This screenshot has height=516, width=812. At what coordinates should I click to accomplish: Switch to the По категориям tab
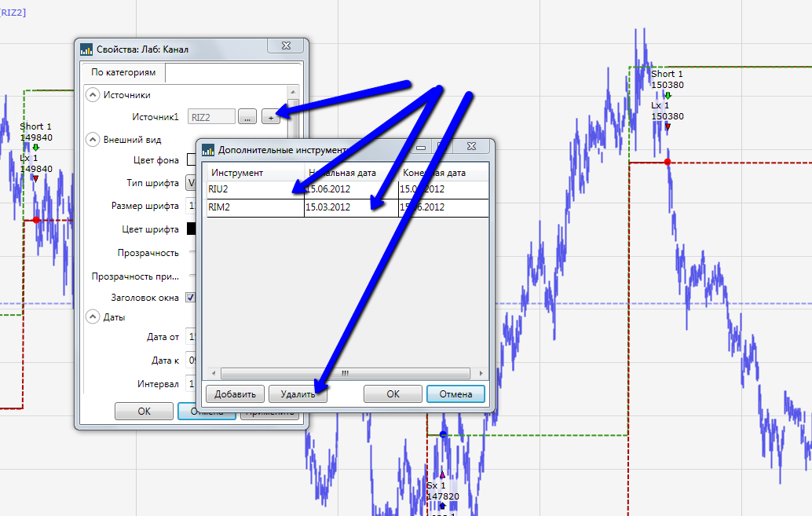[123, 72]
